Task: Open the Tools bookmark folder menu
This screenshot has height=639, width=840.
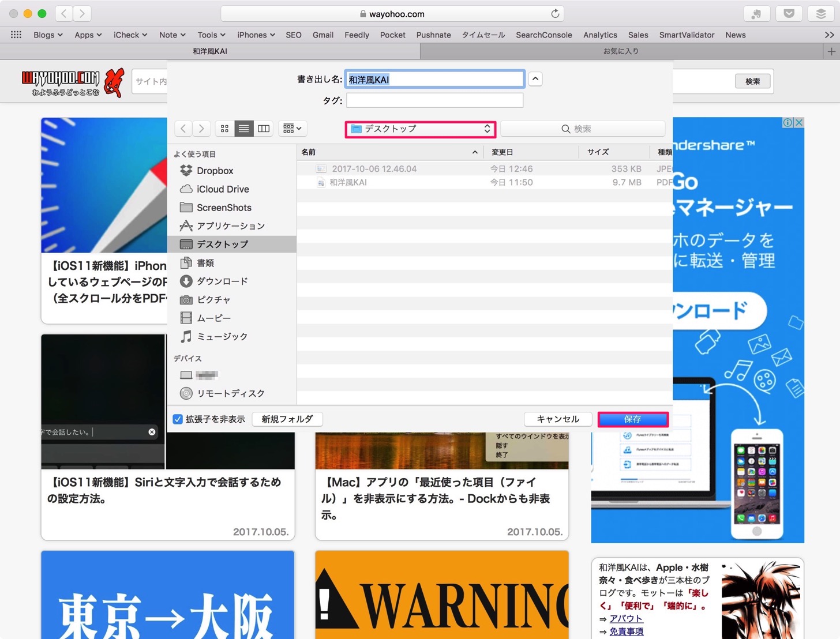Action: (211, 35)
